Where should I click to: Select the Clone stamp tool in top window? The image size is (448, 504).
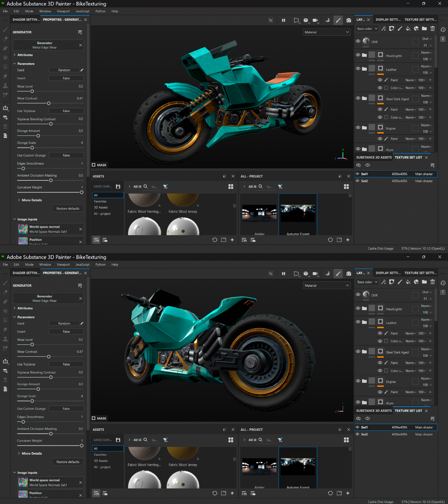click(x=5, y=85)
